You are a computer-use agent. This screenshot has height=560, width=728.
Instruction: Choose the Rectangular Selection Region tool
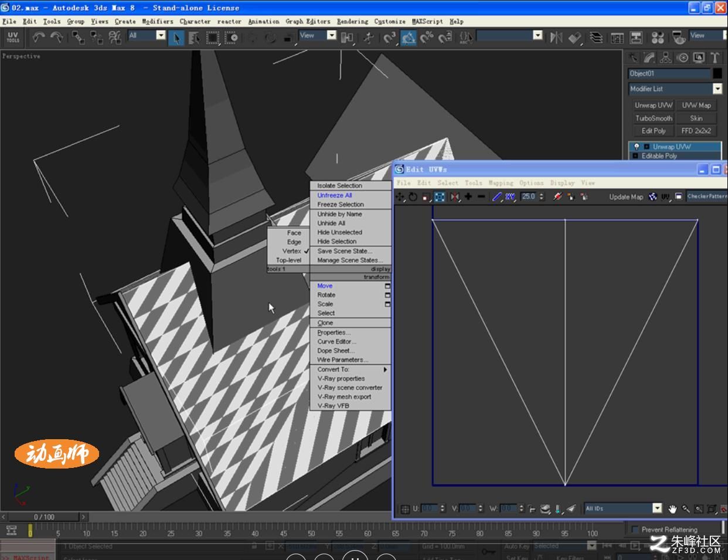tap(213, 38)
